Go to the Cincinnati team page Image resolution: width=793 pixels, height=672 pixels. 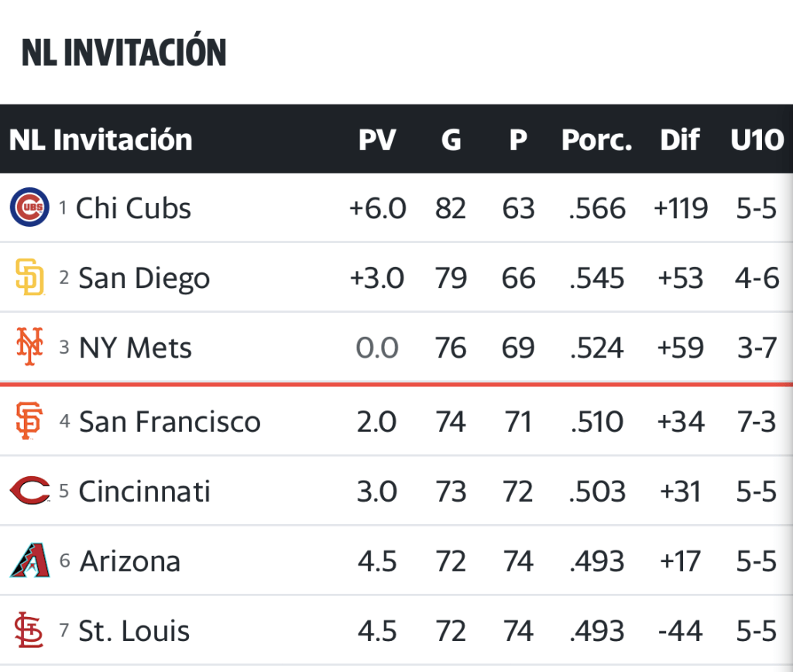pos(144,491)
